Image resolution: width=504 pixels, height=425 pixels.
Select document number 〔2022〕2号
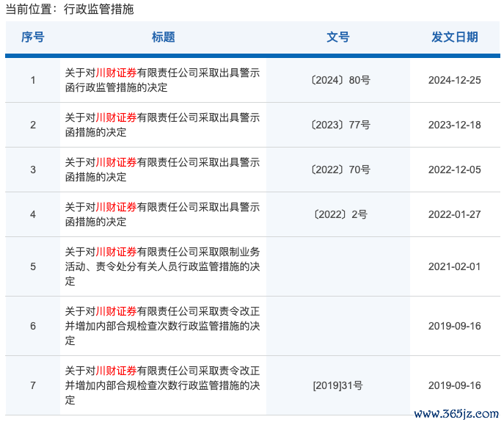[x=340, y=214]
